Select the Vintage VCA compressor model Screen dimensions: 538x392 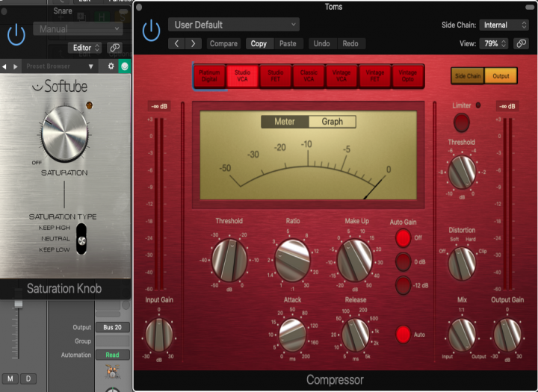341,76
